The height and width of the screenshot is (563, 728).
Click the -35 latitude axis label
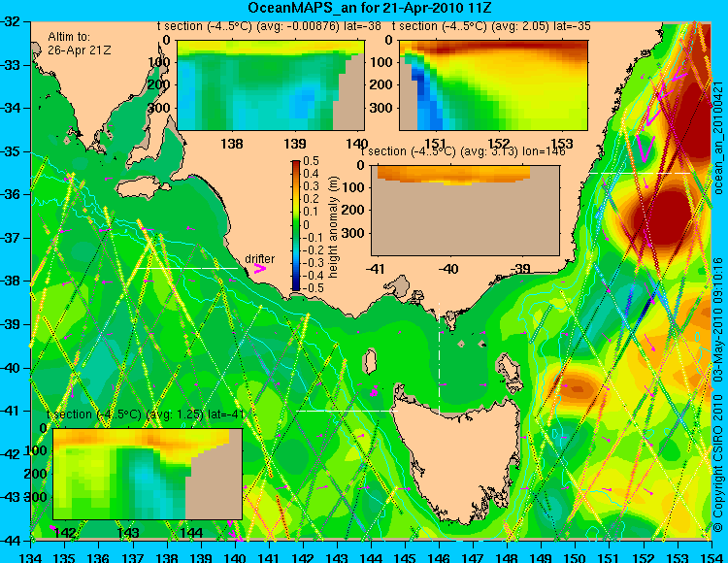tap(11, 151)
